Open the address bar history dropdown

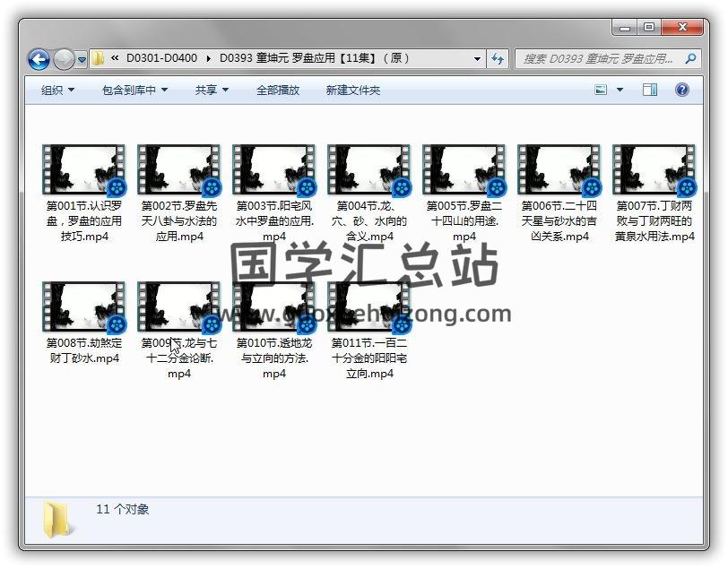[477, 59]
